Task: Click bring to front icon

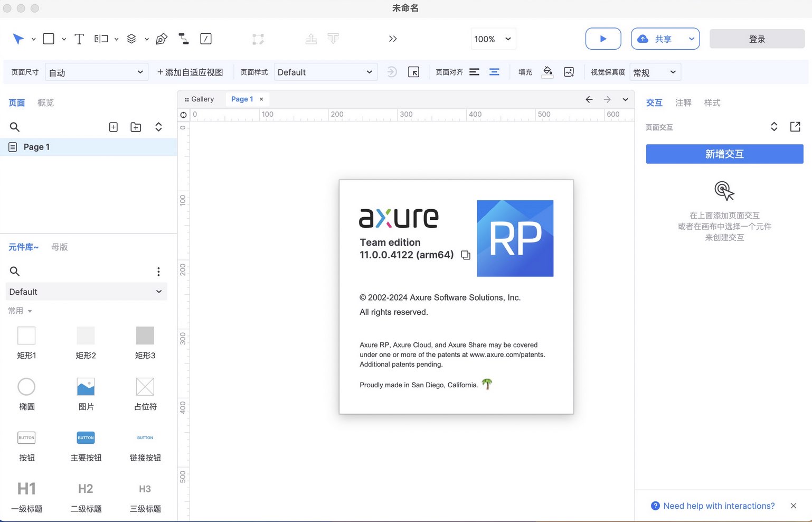Action: coord(311,39)
